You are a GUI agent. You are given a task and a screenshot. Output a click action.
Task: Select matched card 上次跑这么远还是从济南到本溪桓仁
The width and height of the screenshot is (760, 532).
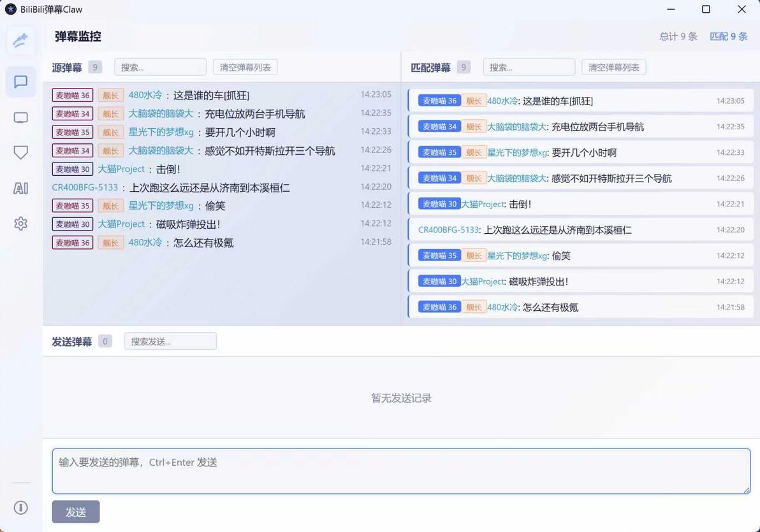click(581, 229)
